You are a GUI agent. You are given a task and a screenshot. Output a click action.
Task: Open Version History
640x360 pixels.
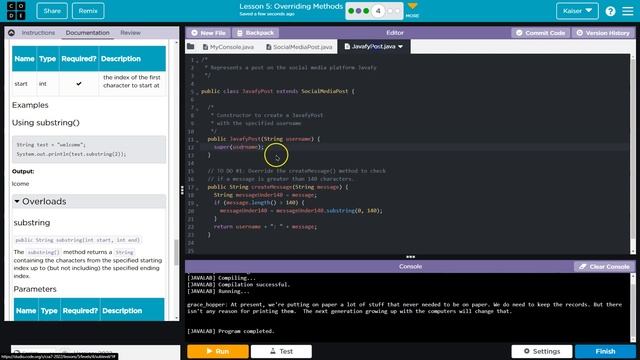(603, 33)
